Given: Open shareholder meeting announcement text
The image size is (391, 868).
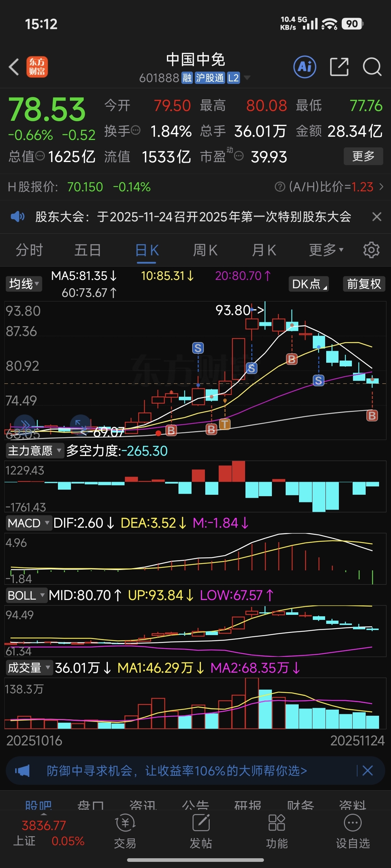Looking at the screenshot, I should 193,217.
